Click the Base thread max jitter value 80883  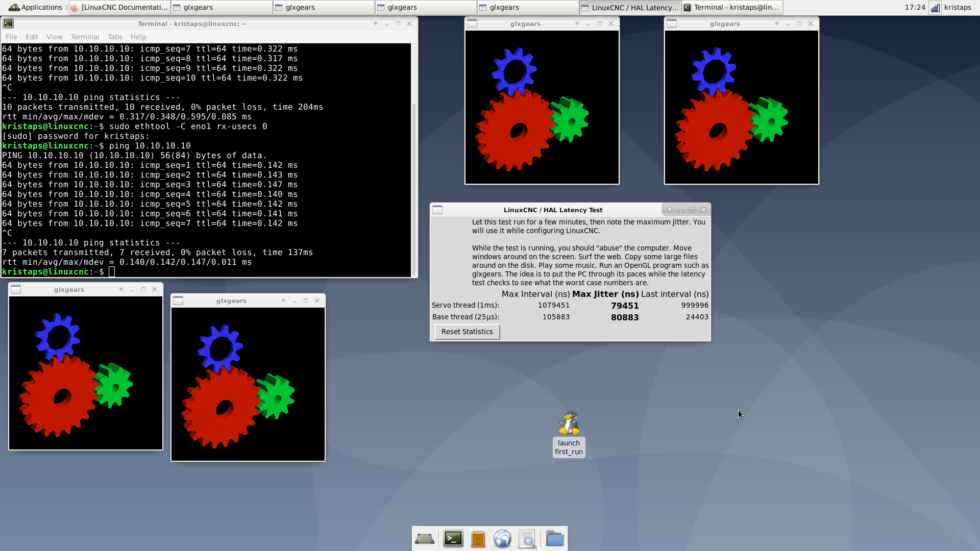tap(625, 317)
